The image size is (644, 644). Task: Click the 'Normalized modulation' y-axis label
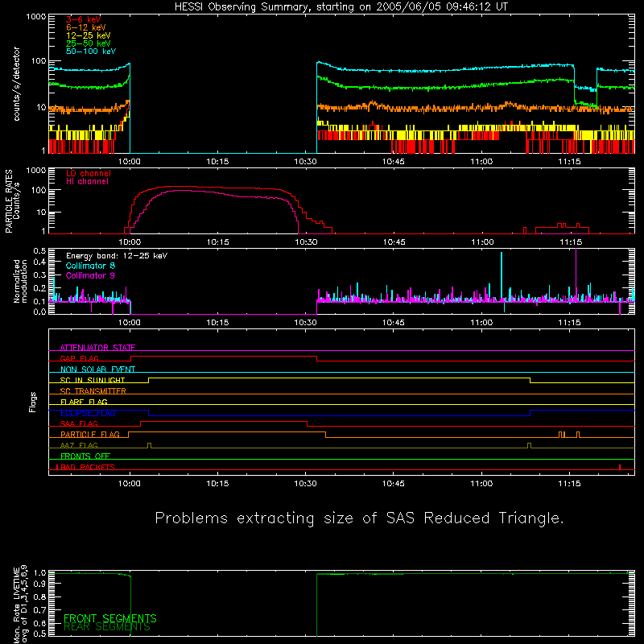[x=20, y=281]
